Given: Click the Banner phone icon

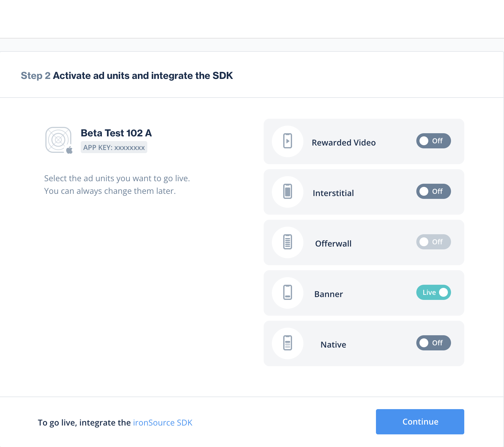Looking at the screenshot, I should 287,293.
